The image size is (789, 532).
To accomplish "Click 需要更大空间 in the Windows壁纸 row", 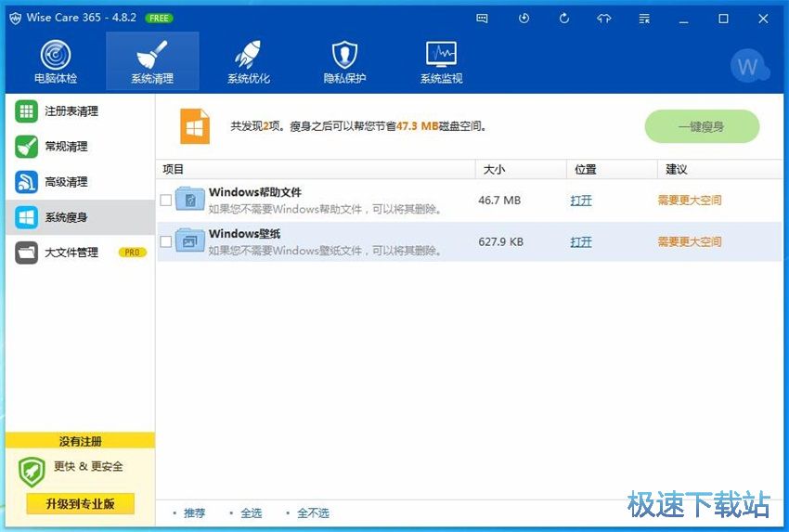I will 690,242.
